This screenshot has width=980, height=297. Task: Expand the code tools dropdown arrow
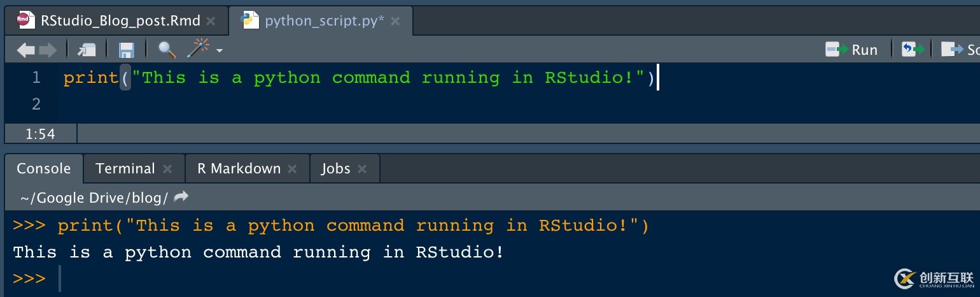220,50
